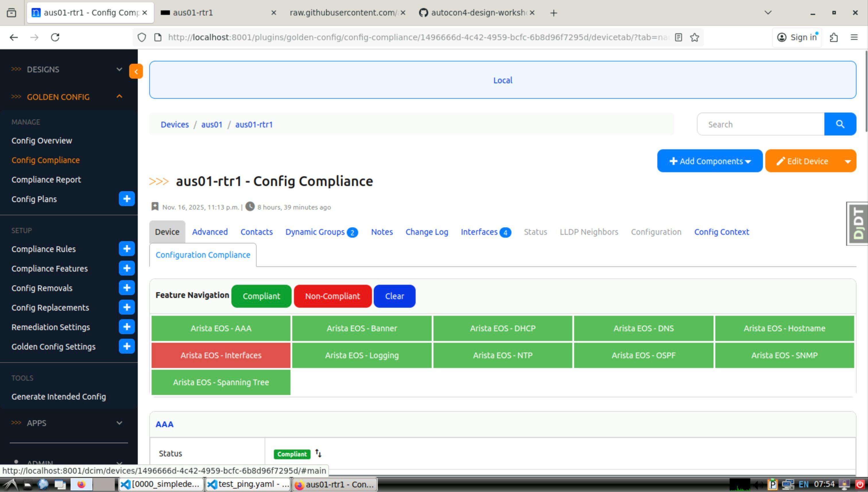Open the Config Context tab
The width and height of the screenshot is (868, 492).
click(x=721, y=232)
